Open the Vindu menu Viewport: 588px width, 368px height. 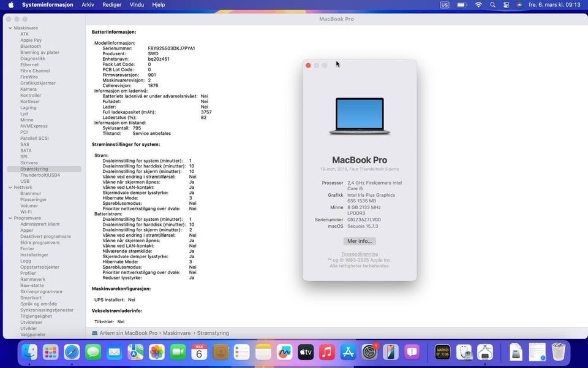click(137, 5)
